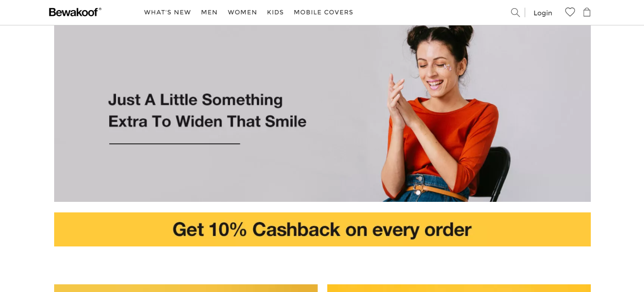Screen dimensions: 644x292
Task: Click the 'Get 10% Cashback on every order' banner
Action: click(322, 229)
